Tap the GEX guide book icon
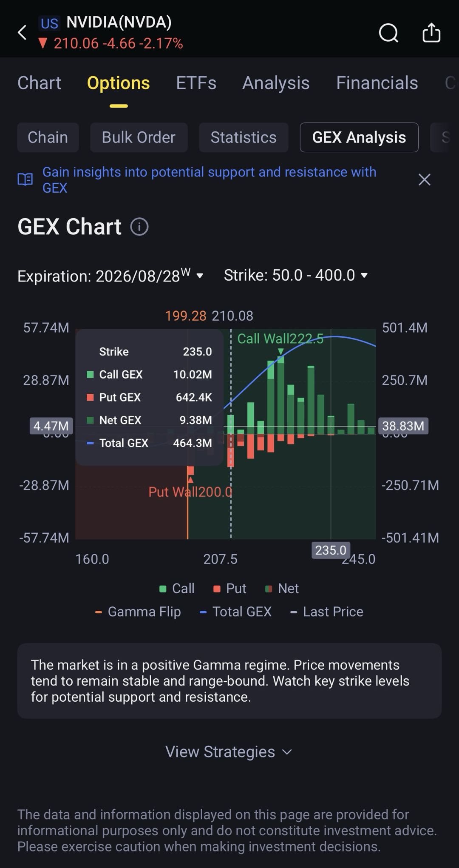The image size is (459, 868). (25, 179)
